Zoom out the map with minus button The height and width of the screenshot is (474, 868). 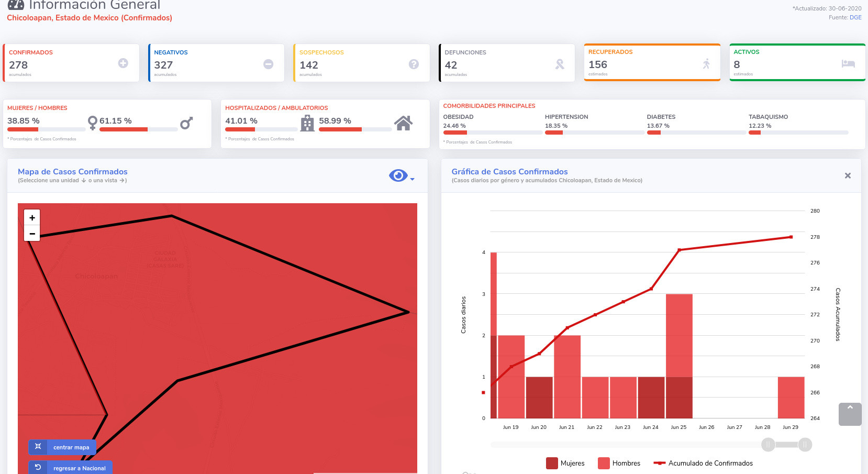32,234
